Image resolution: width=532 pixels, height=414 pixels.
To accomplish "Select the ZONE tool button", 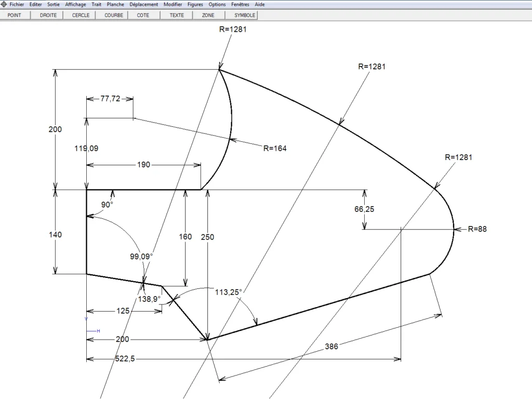I will tap(208, 15).
